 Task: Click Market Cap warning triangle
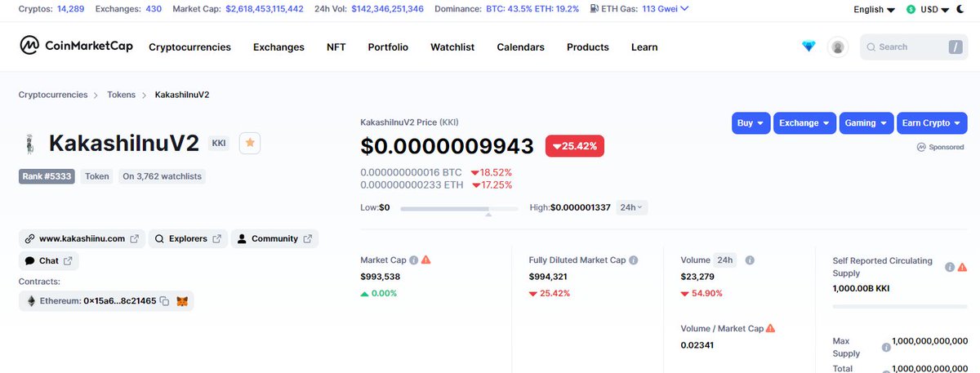[425, 260]
